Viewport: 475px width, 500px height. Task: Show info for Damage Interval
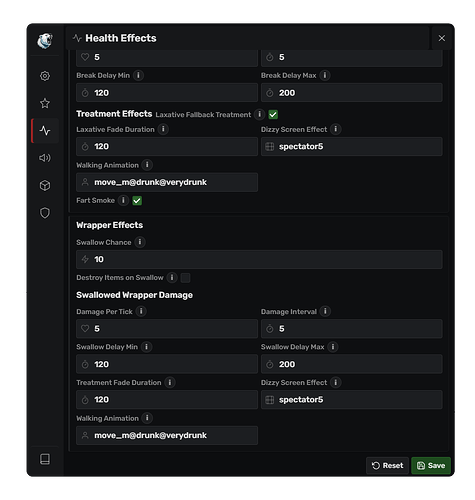[x=325, y=311]
